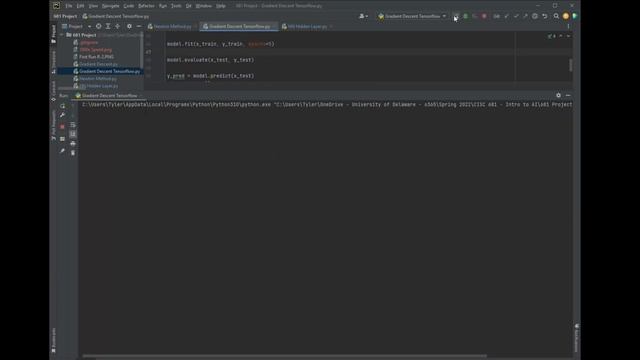Open the Edit menu
Screen dimensions: 640x360
coord(80,6)
